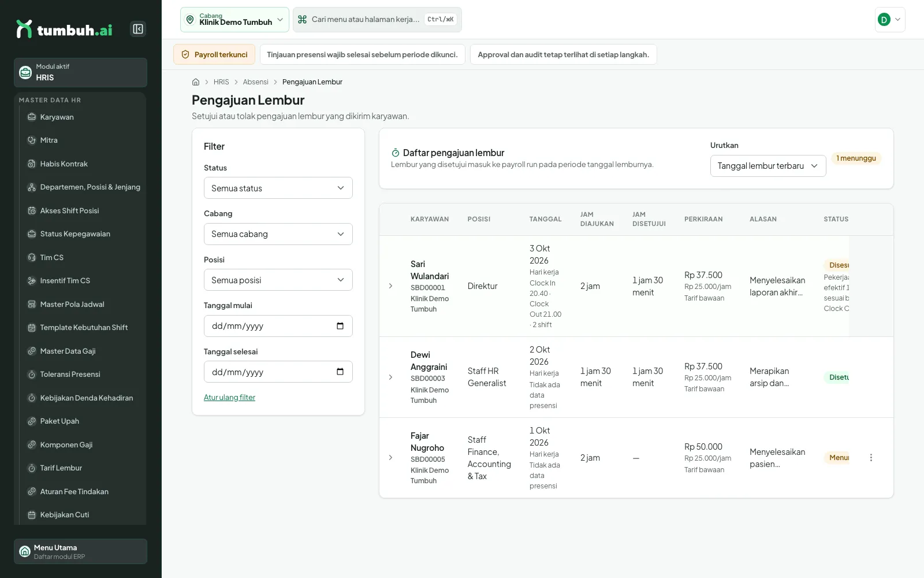Expand the Fajar Nugroho row
The width and height of the screenshot is (924, 578).
pos(390,458)
